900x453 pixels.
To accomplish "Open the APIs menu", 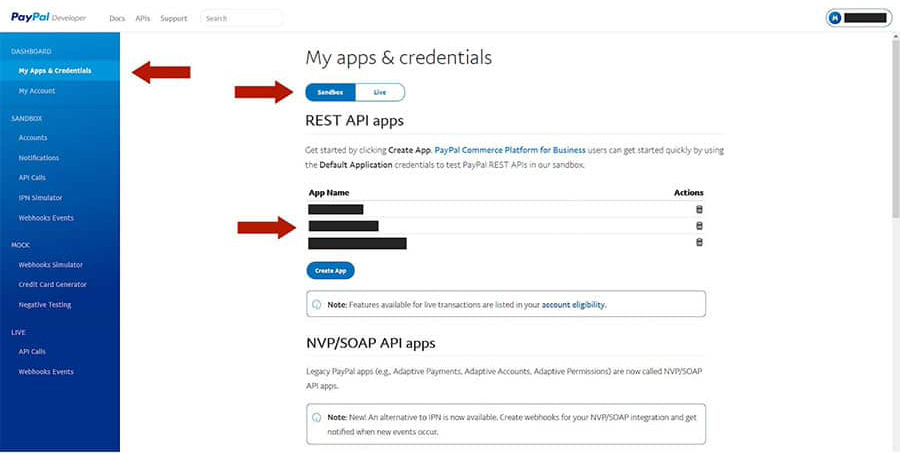I will [x=142, y=18].
